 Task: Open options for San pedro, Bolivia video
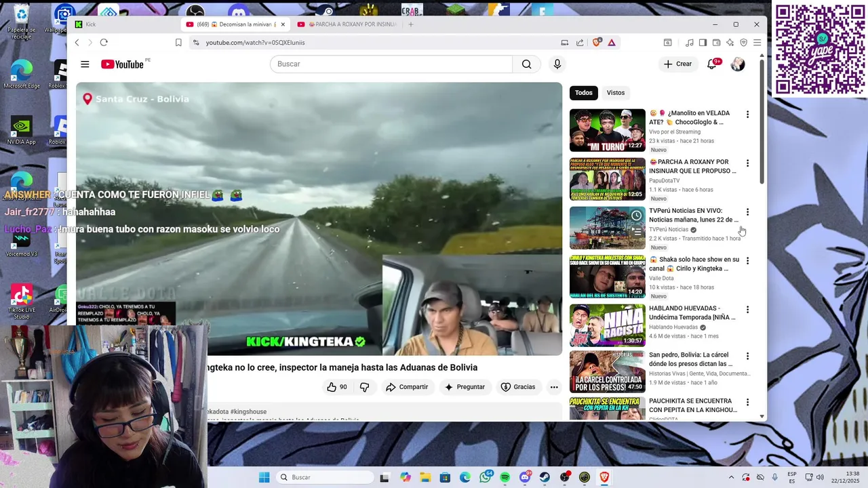point(747,356)
